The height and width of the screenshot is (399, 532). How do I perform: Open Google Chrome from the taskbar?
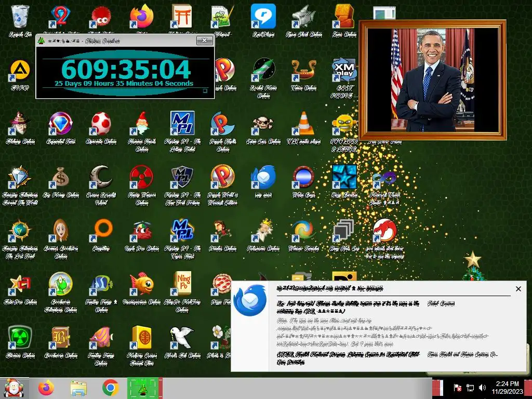[110, 388]
